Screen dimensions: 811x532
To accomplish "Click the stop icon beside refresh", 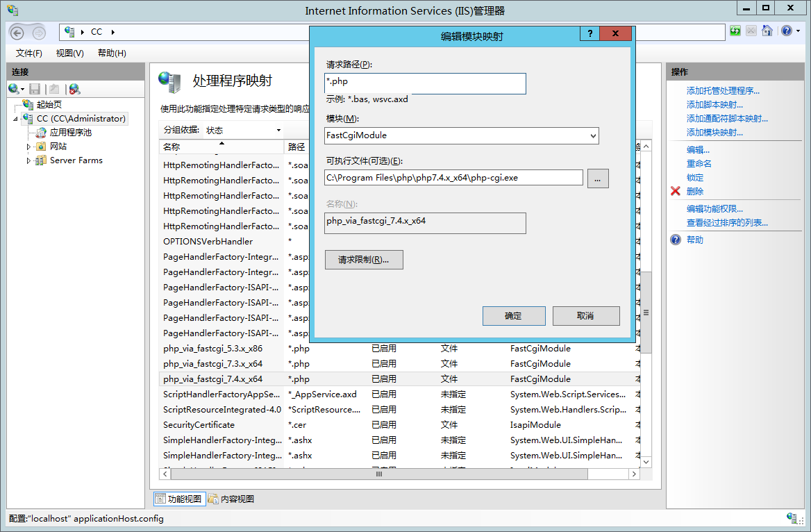I will (x=751, y=31).
